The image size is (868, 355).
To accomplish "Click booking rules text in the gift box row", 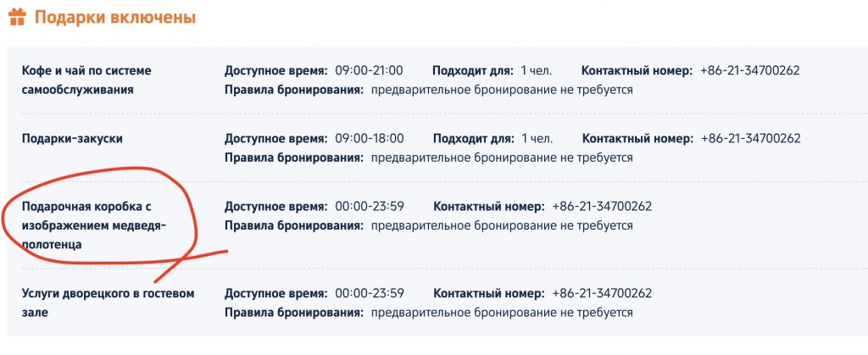I will [x=502, y=225].
